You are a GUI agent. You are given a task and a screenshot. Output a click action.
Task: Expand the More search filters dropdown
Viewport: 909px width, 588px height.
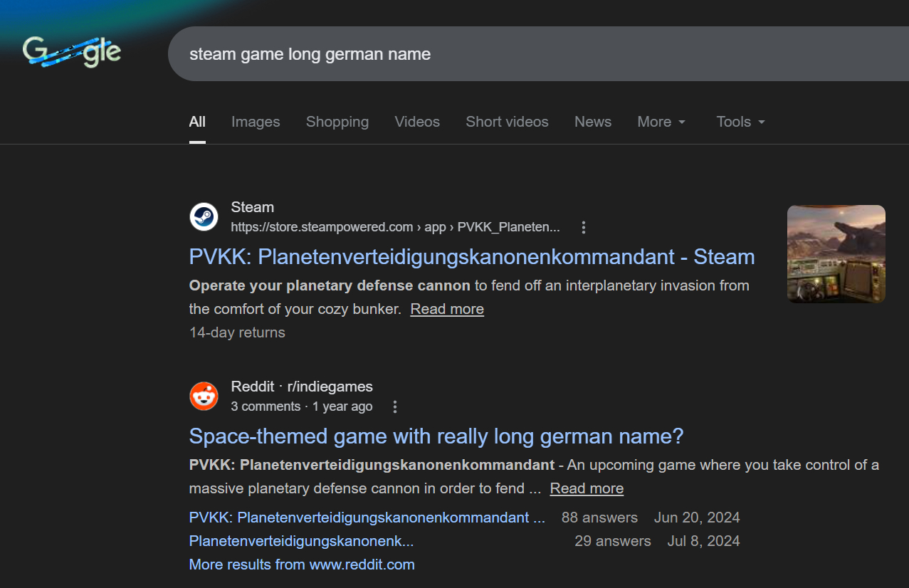coord(661,122)
